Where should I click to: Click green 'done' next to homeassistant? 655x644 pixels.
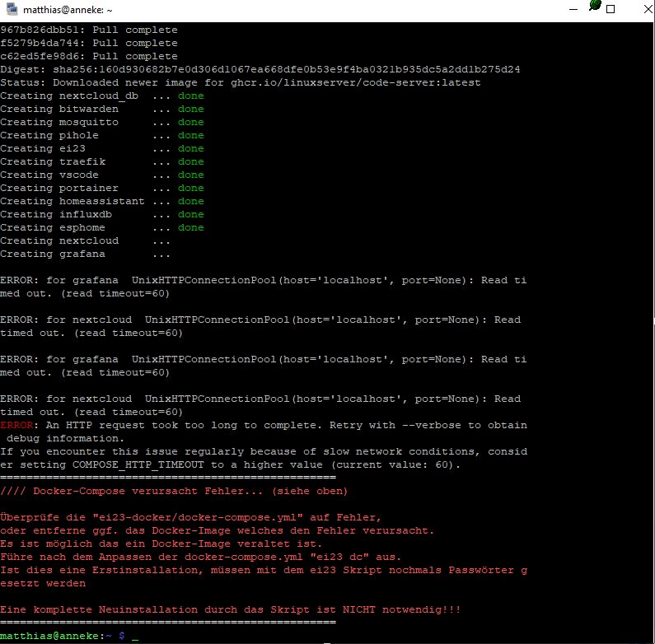click(190, 201)
